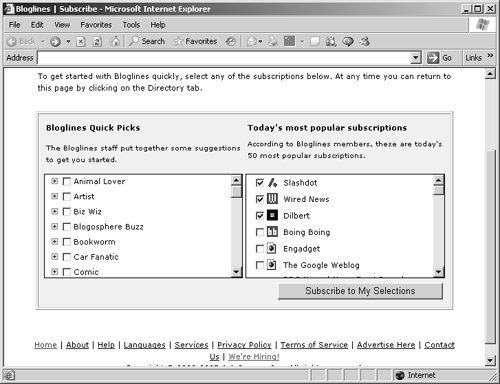Expand the Car Fanatic plus box

click(x=54, y=256)
